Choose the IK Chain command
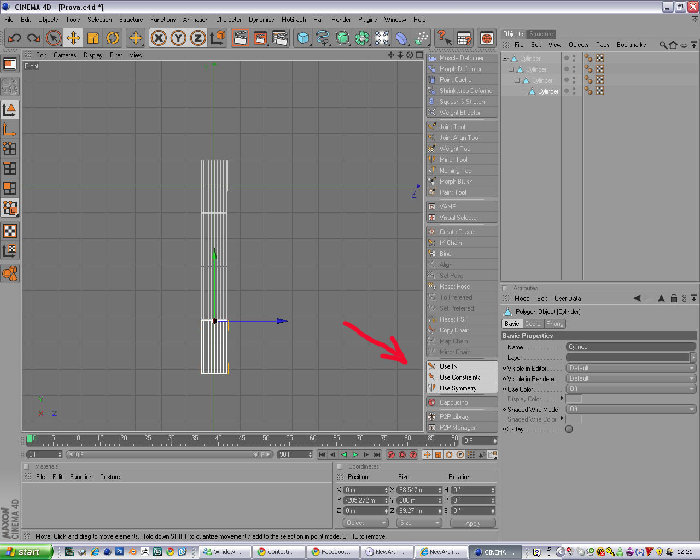The width and height of the screenshot is (700, 560). 462,242
